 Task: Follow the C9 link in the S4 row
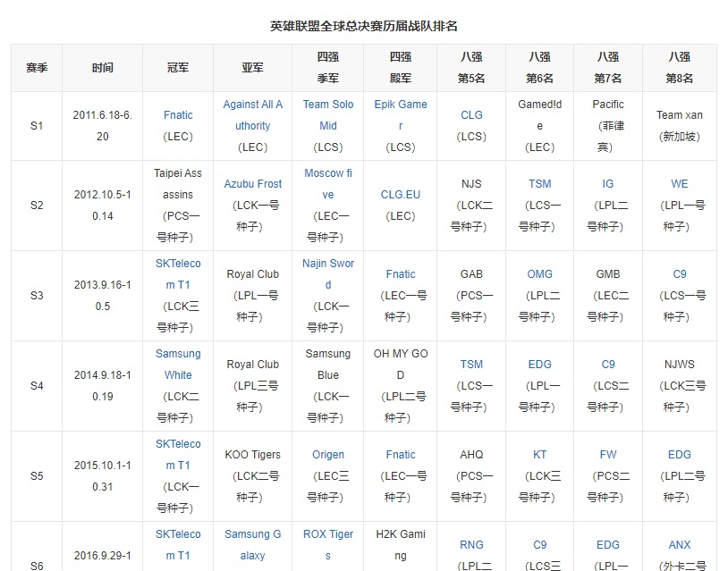pos(608,364)
